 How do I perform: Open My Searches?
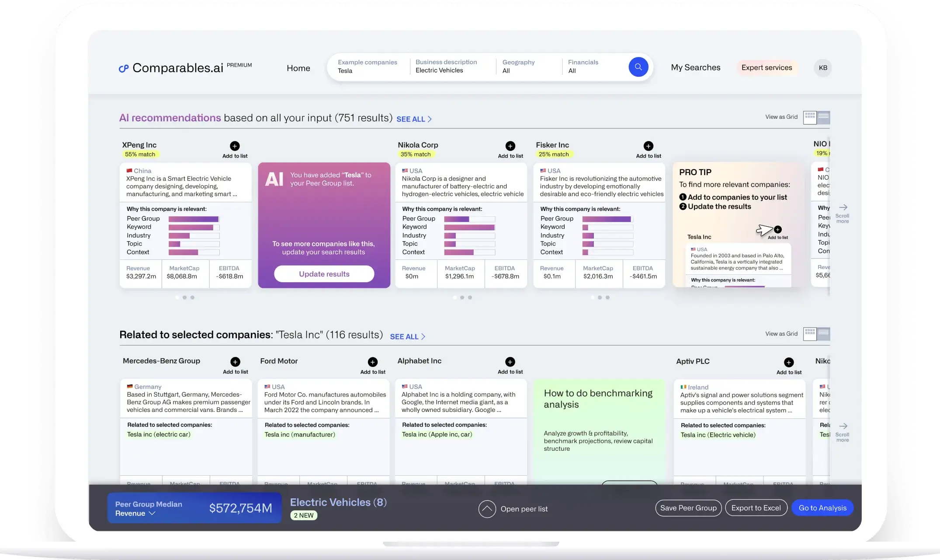tap(695, 68)
